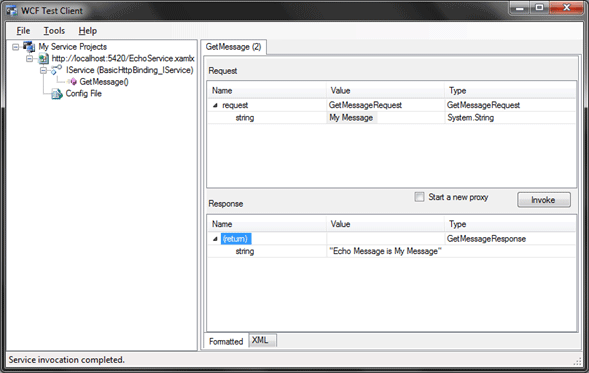The width and height of the screenshot is (589, 373).
Task: Click the Request Value column header
Action: click(385, 91)
